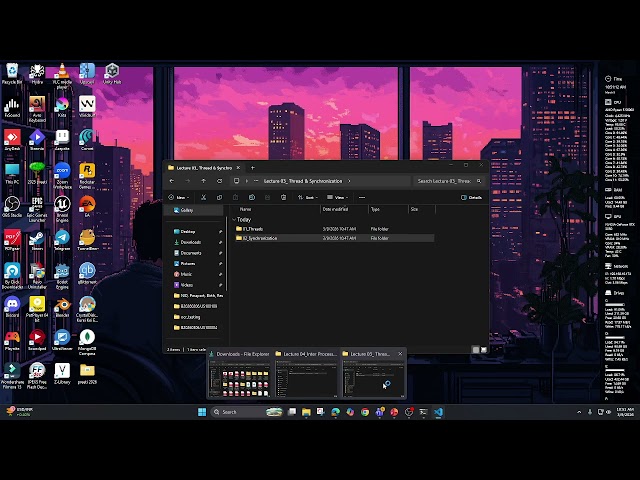The image size is (640, 480).
Task: Open Unity Hub desktop icon
Action: click(112, 74)
